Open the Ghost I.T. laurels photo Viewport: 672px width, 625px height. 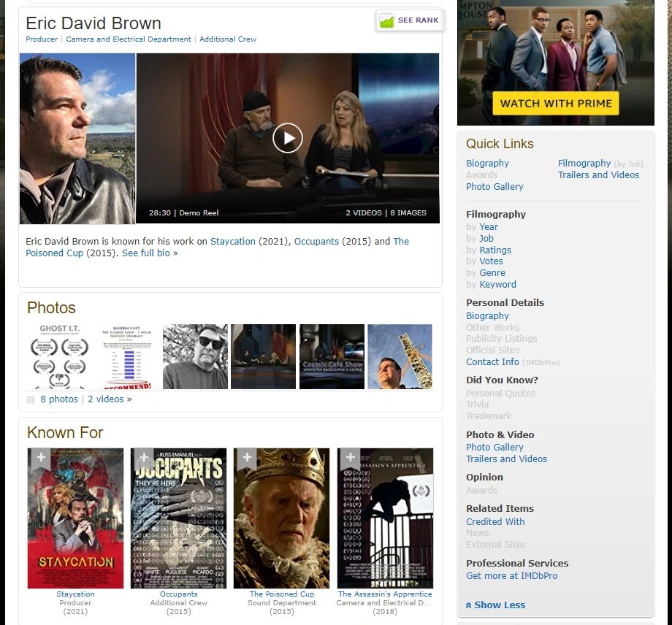click(x=60, y=356)
